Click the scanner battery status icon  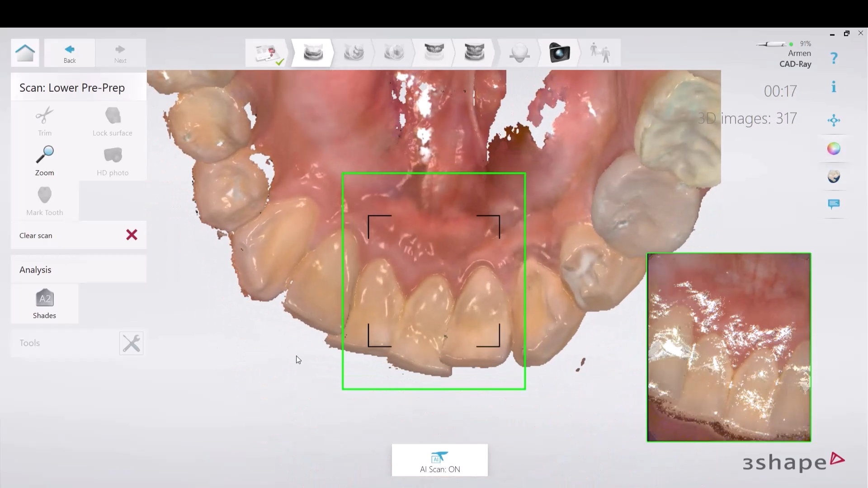tap(783, 44)
